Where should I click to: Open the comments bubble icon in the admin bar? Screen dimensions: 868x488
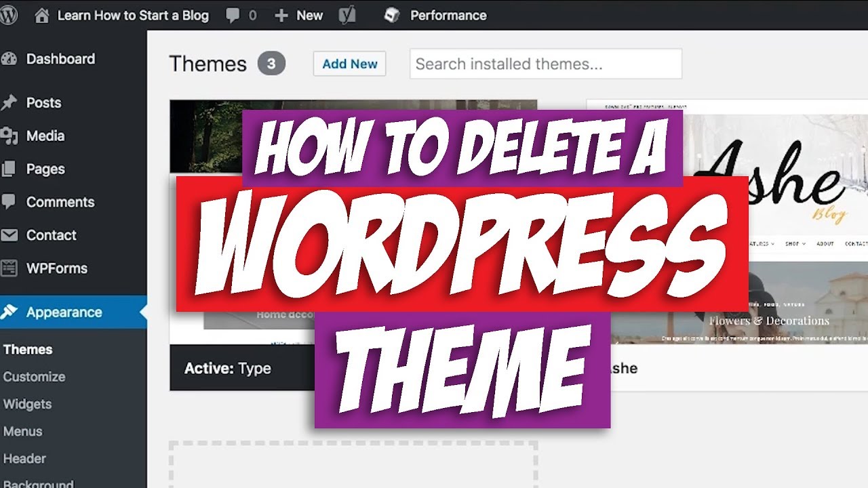click(233, 16)
